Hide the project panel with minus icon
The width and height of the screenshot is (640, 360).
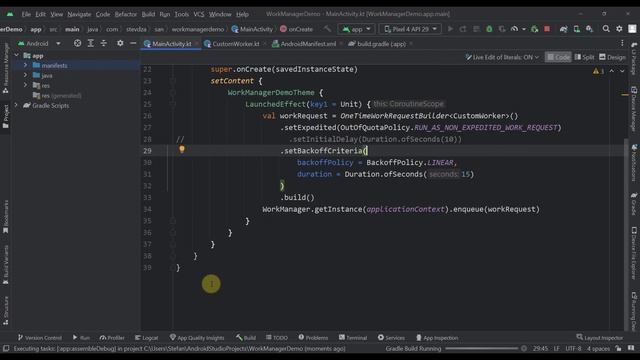pos(133,43)
